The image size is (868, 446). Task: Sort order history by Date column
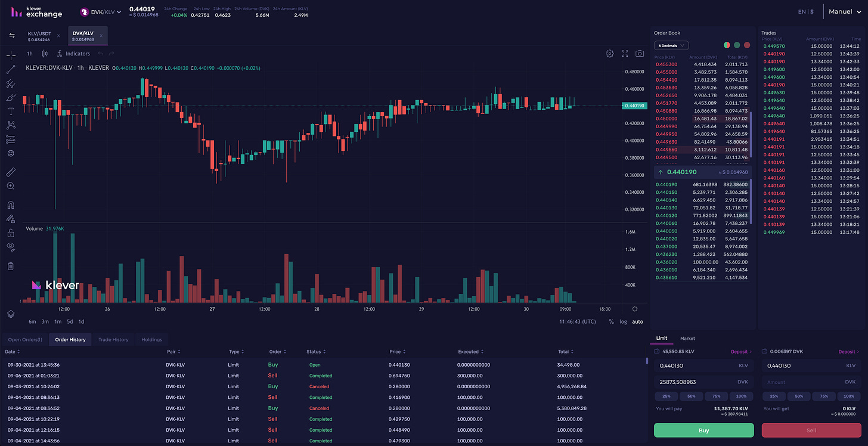[12, 352]
